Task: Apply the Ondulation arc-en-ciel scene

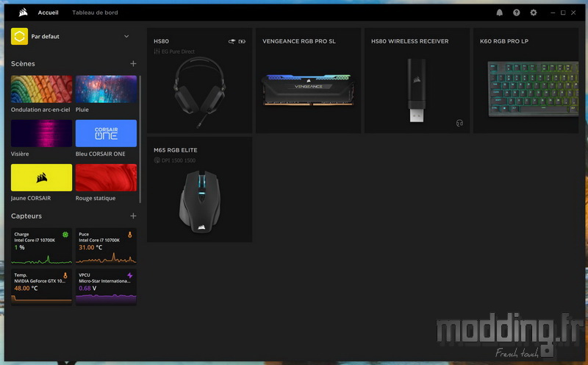Action: [41, 89]
